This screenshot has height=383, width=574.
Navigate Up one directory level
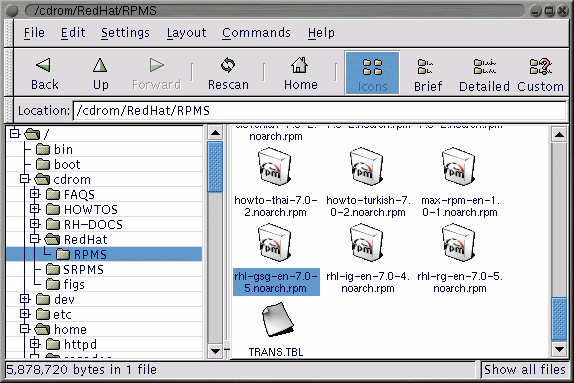pos(100,66)
